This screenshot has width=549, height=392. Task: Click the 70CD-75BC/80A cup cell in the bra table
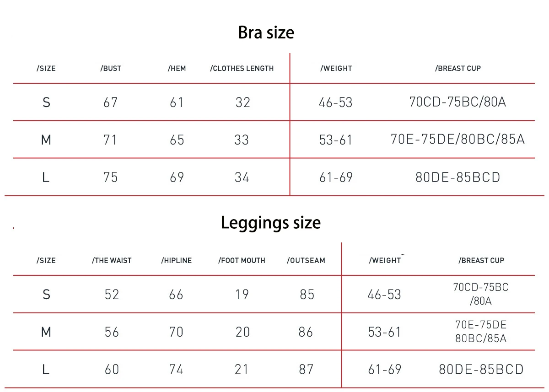[457, 102]
